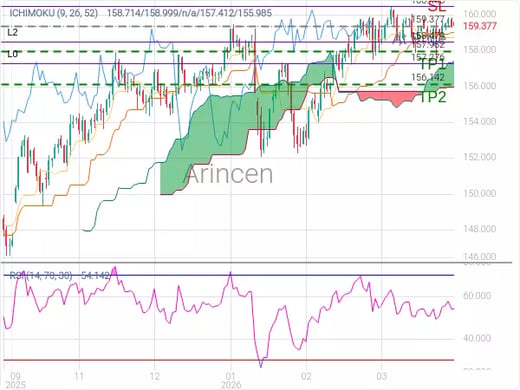Click the 40.000 RSI axis label
The width and height of the screenshot is (520, 390).
tap(477, 338)
